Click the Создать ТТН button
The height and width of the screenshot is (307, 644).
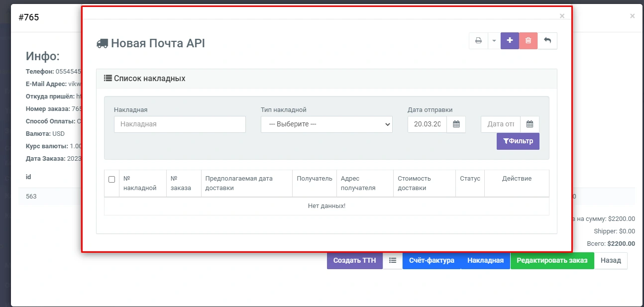point(354,260)
